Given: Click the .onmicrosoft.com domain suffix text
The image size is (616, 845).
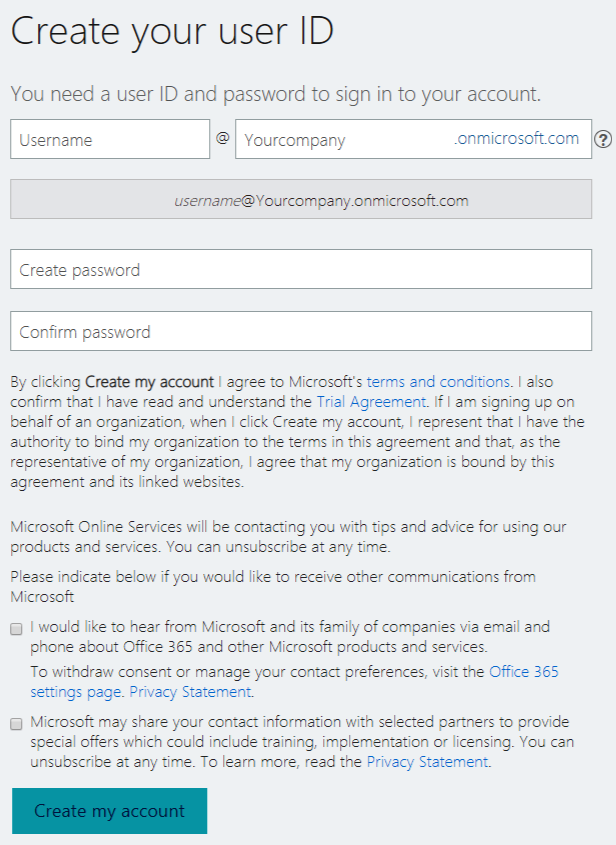Looking at the screenshot, I should coord(516,138).
